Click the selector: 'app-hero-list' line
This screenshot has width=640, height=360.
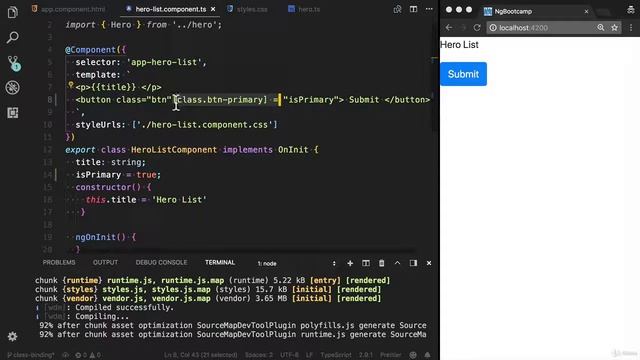[x=141, y=62]
